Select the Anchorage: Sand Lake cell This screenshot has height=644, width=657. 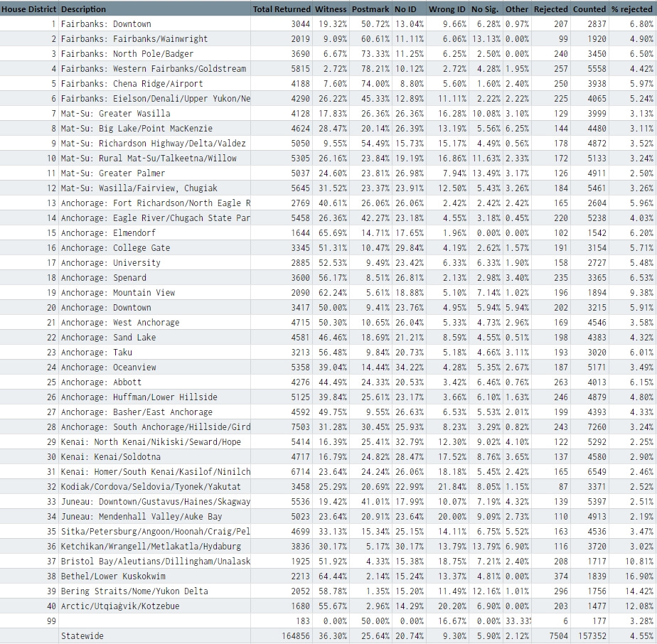(154, 338)
